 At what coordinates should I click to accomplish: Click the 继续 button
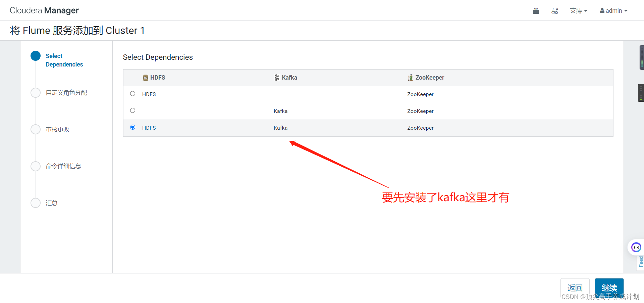coord(609,288)
